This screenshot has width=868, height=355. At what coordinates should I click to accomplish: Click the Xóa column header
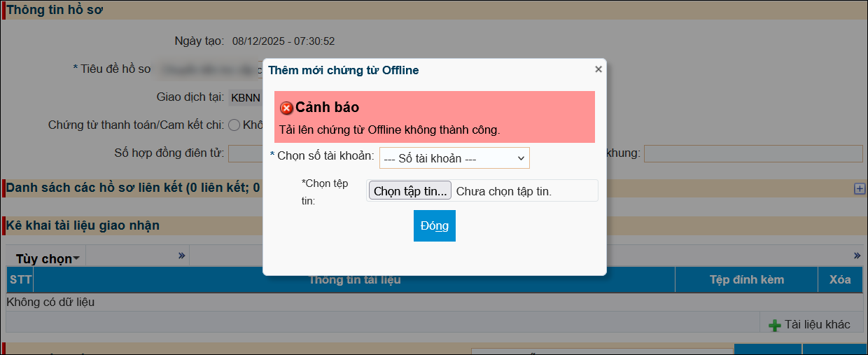point(840,279)
